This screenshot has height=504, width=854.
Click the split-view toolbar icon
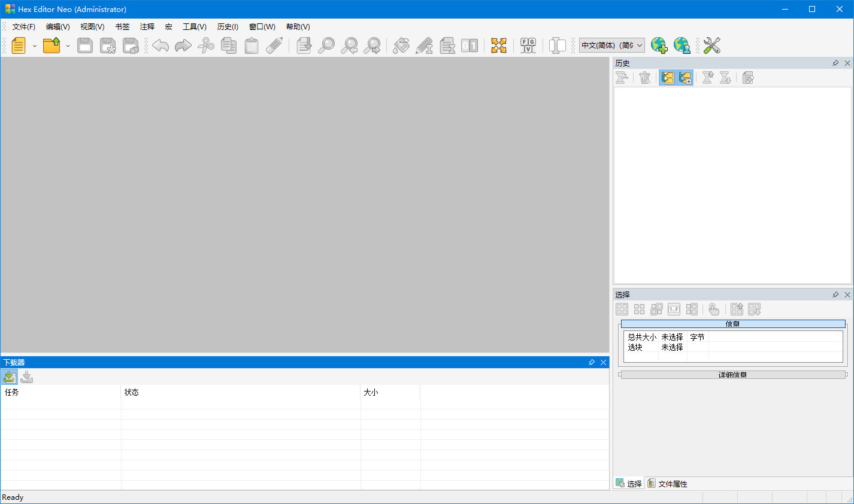click(x=556, y=45)
